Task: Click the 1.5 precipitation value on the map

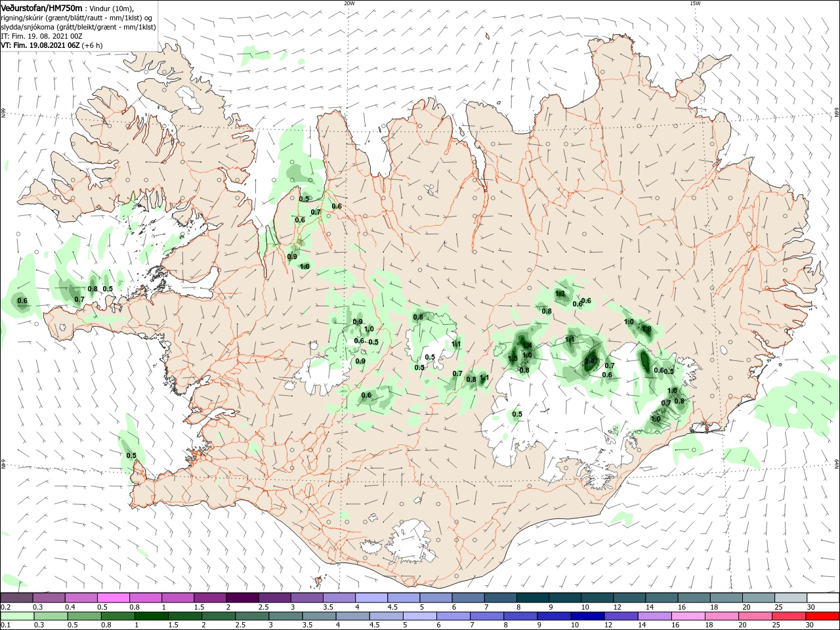Action: [x=513, y=358]
